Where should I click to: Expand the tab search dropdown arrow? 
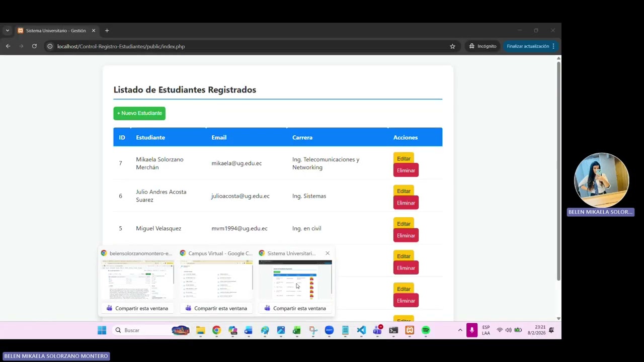pos(7,31)
